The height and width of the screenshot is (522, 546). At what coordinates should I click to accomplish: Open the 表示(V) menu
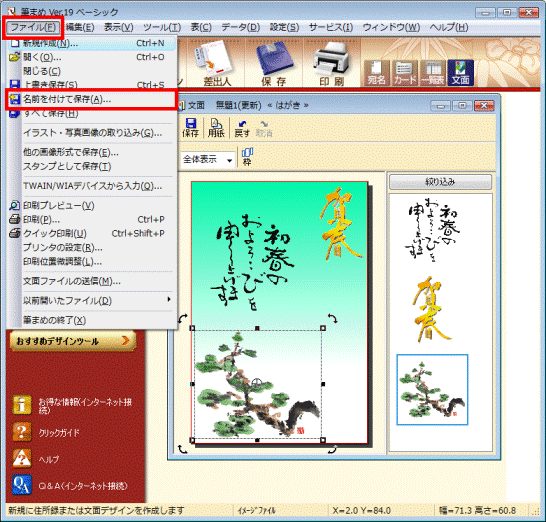pyautogui.click(x=119, y=27)
